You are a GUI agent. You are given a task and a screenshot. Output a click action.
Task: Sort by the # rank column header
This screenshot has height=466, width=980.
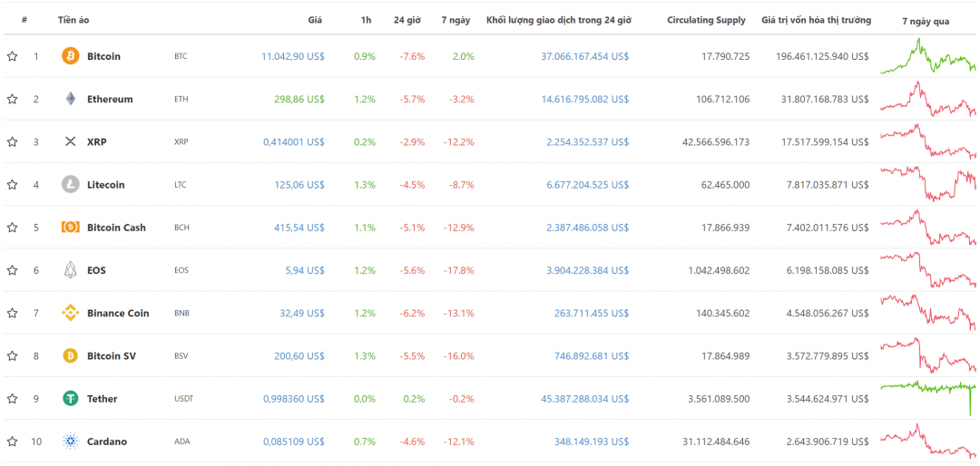pyautogui.click(x=24, y=20)
